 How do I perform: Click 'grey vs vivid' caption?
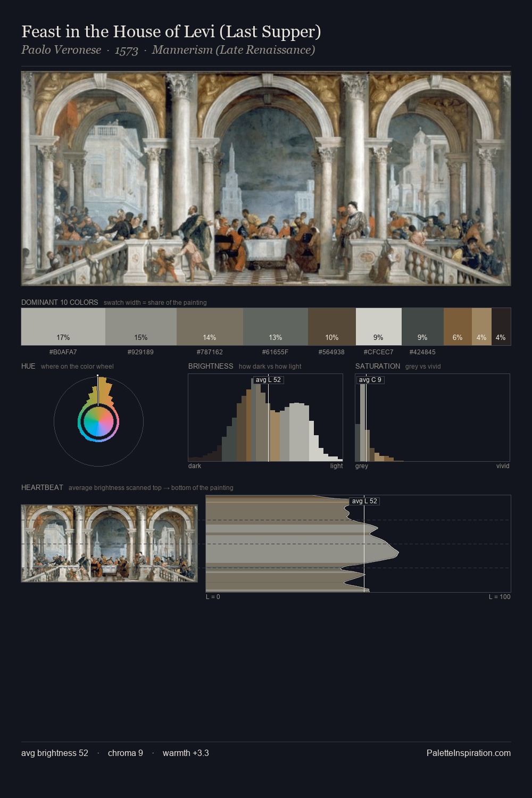point(423,367)
